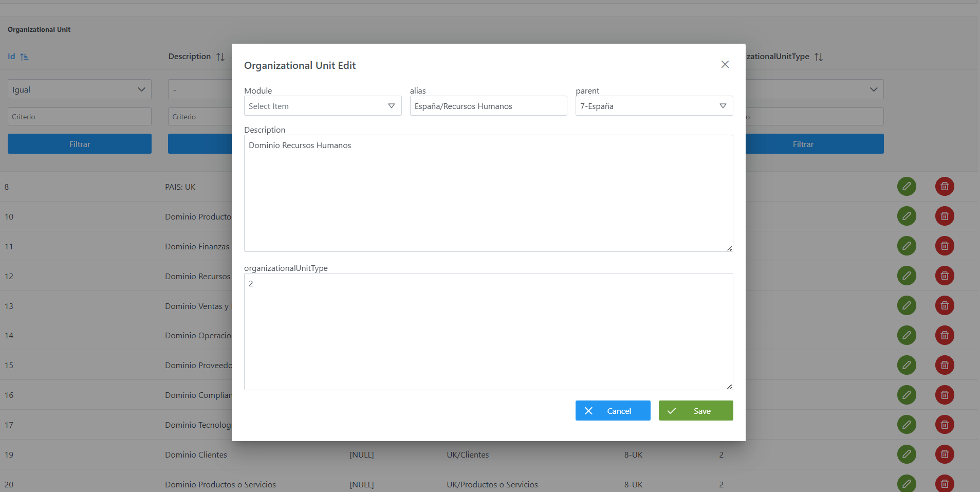Click the edit pencil icon for row 19
The width and height of the screenshot is (980, 492).
pos(907,454)
